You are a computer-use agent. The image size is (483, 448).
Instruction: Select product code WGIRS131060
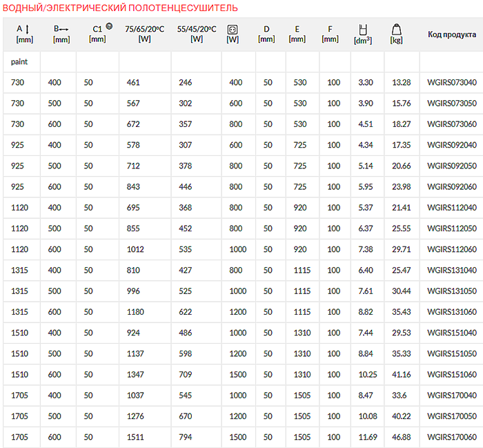452,312
